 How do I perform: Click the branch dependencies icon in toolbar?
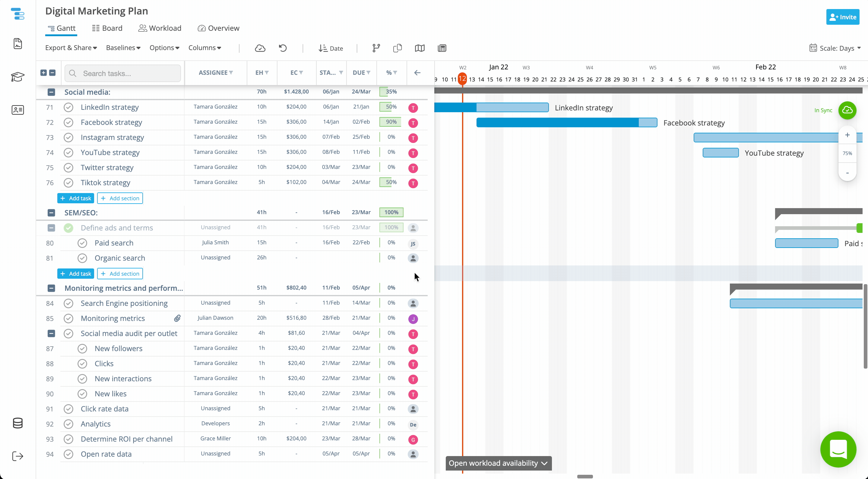pyautogui.click(x=376, y=48)
